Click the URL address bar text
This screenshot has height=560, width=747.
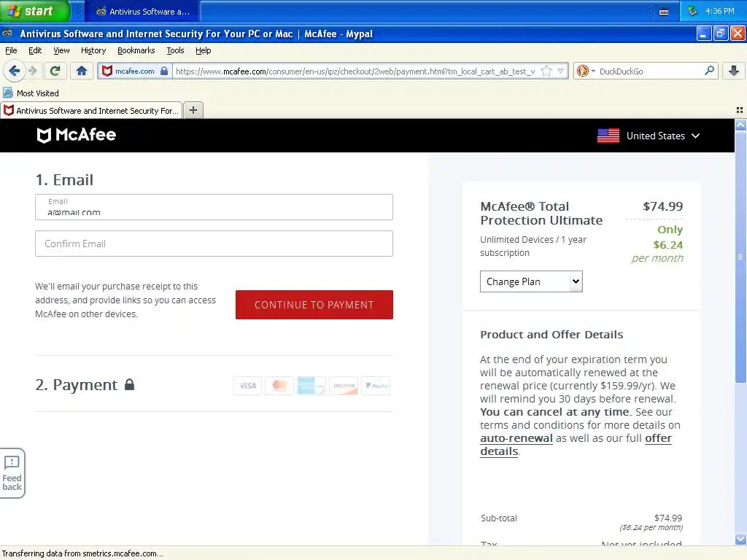click(355, 71)
